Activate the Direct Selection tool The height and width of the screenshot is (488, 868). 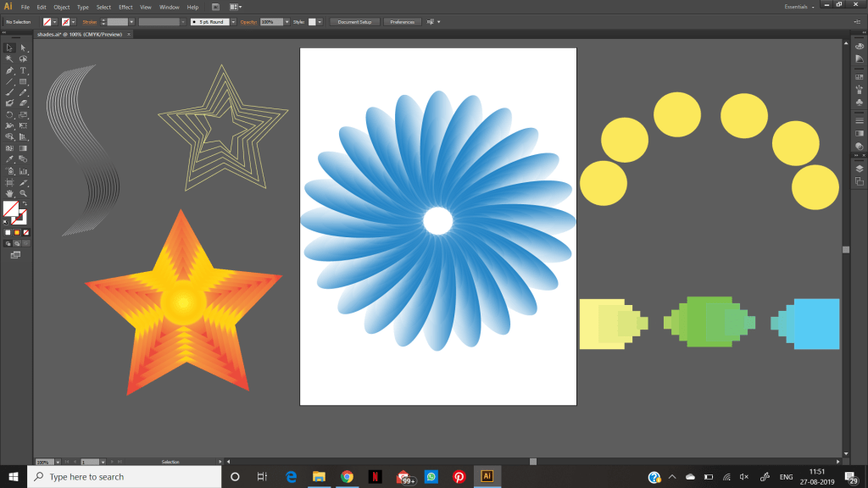[24, 48]
